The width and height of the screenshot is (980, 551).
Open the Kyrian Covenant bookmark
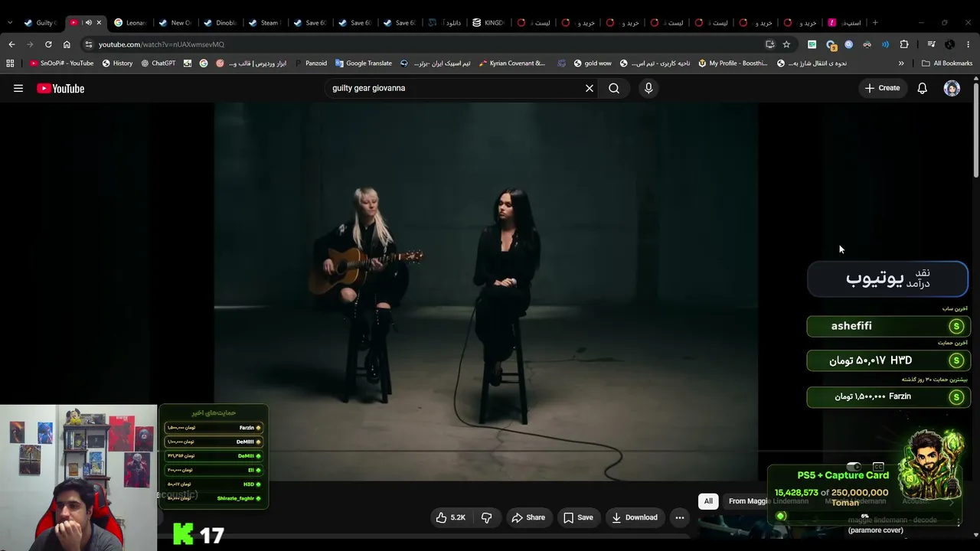coord(512,64)
